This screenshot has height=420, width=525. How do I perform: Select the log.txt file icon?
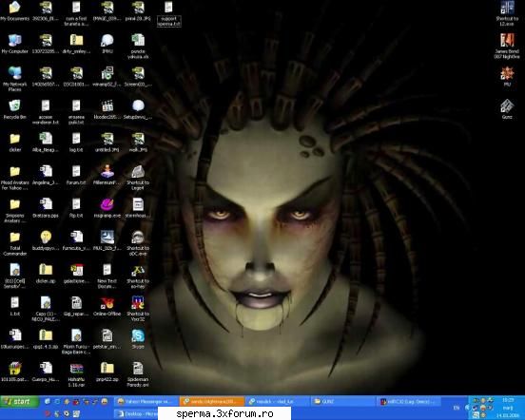pyautogui.click(x=76, y=143)
